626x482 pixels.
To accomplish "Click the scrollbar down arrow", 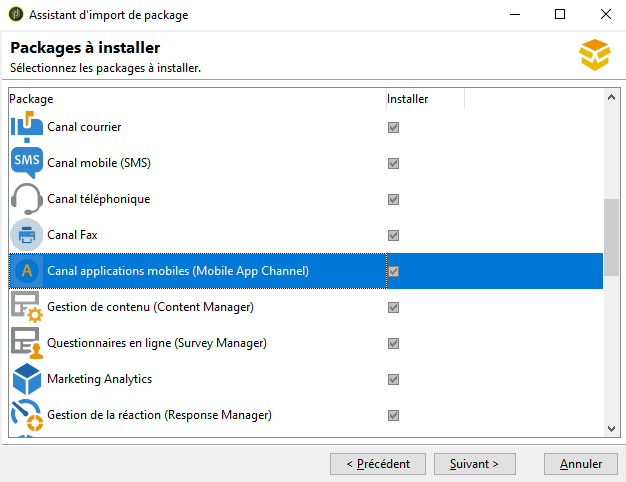I will point(611,428).
